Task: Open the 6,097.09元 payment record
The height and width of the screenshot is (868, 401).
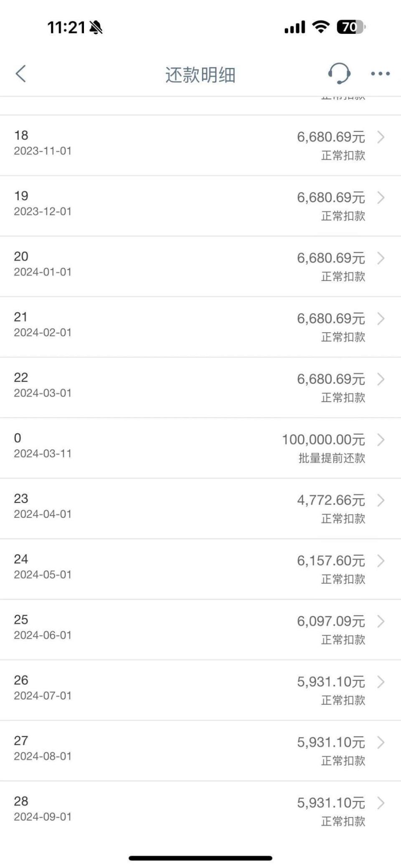Action: click(x=200, y=629)
